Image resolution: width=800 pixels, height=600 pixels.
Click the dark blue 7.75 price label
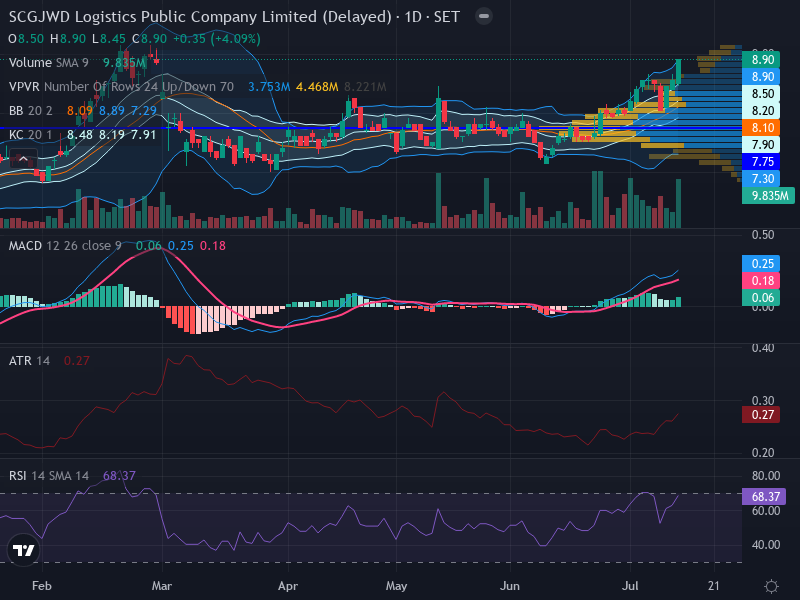click(761, 162)
